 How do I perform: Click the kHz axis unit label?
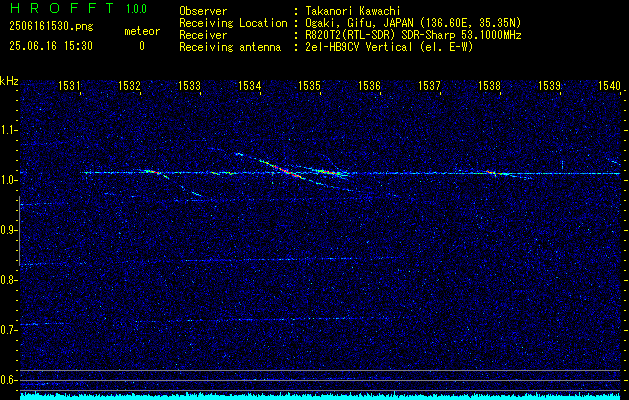point(9,81)
